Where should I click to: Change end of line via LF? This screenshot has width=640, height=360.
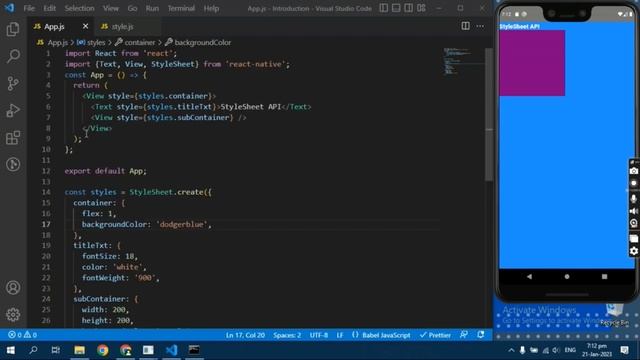tap(340, 335)
